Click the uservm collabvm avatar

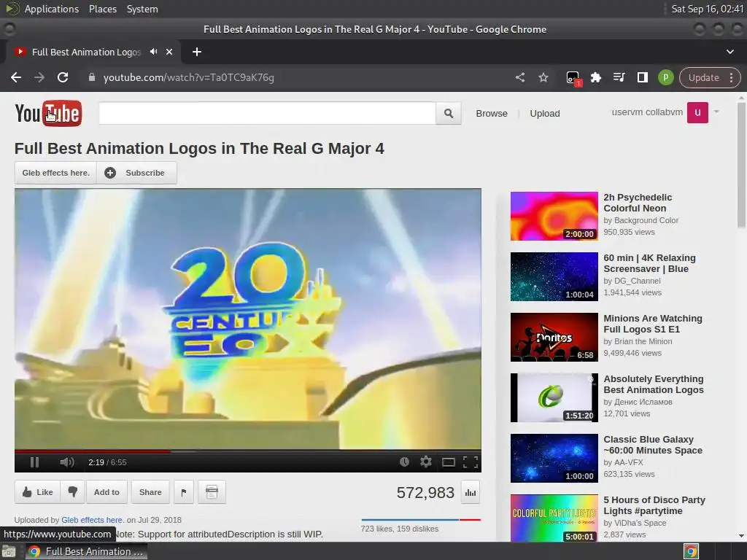(697, 112)
